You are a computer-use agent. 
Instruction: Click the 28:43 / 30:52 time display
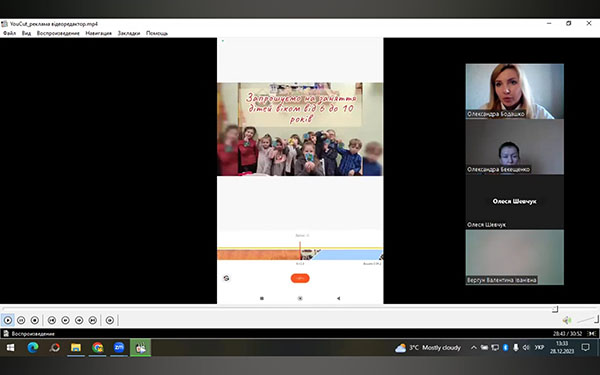click(x=567, y=334)
